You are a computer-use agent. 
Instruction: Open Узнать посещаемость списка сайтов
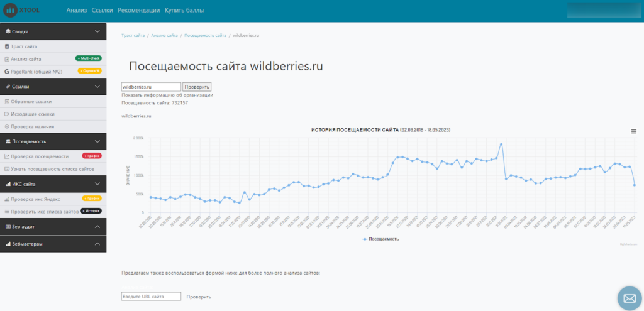point(53,169)
